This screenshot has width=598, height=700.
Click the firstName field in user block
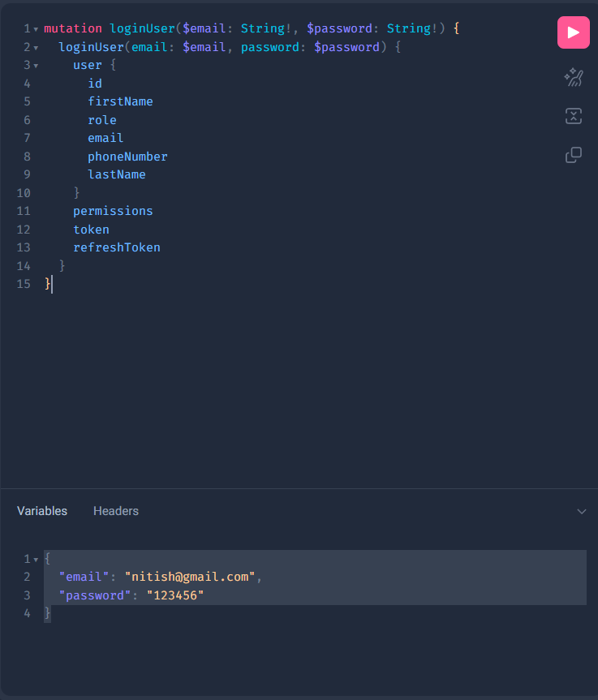120,101
